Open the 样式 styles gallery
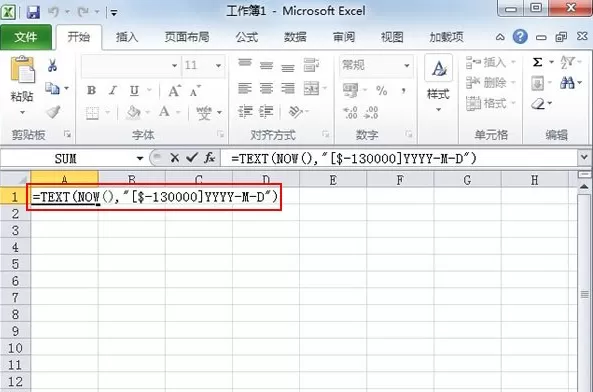Screen dimensions: 593x392 (x=438, y=84)
